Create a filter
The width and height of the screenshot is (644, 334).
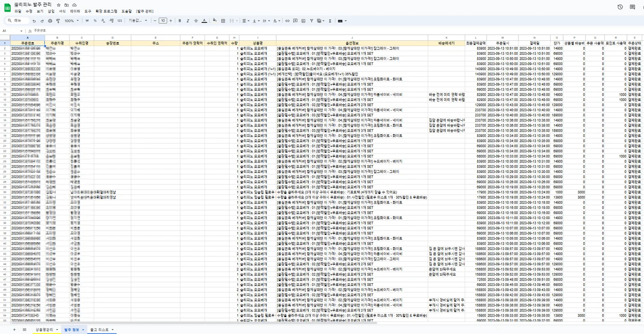[x=311, y=21]
